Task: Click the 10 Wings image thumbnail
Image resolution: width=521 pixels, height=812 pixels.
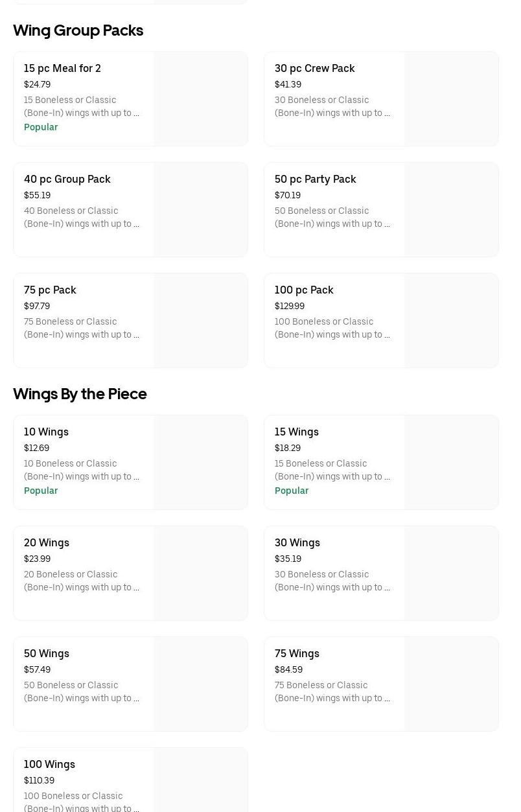Action: pyautogui.click(x=200, y=462)
